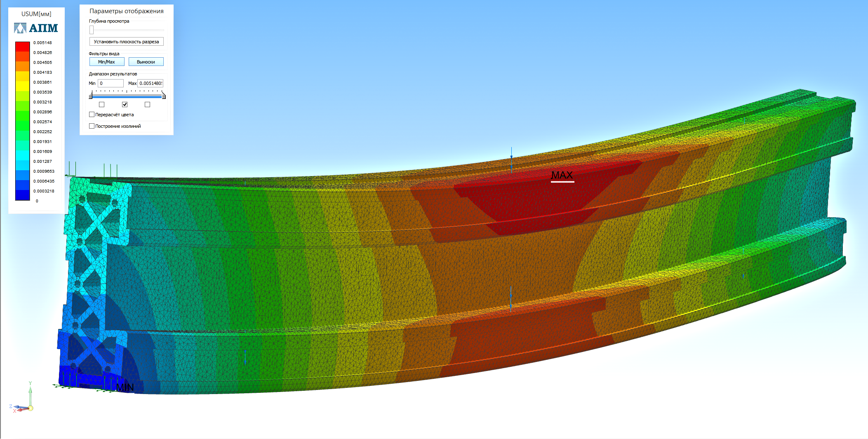Click the left handle of the results range slider
The width and height of the screenshot is (868, 439).
91,96
